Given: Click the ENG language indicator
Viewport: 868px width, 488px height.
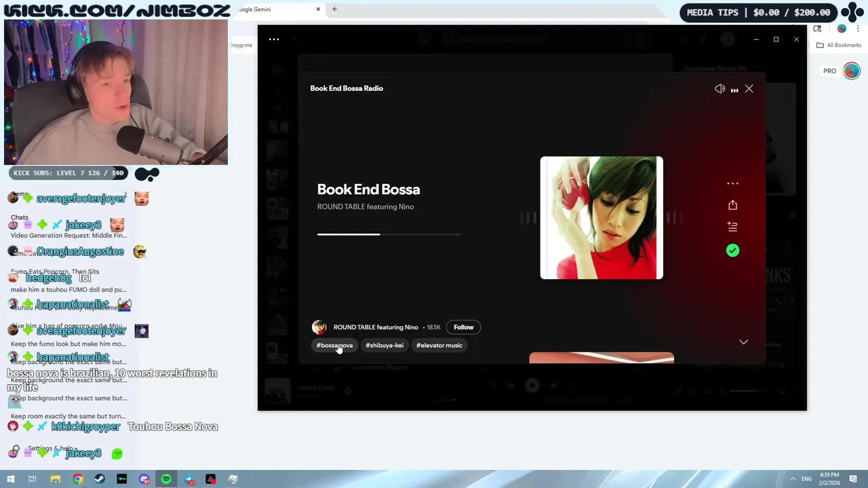Looking at the screenshot, I should pyautogui.click(x=807, y=479).
